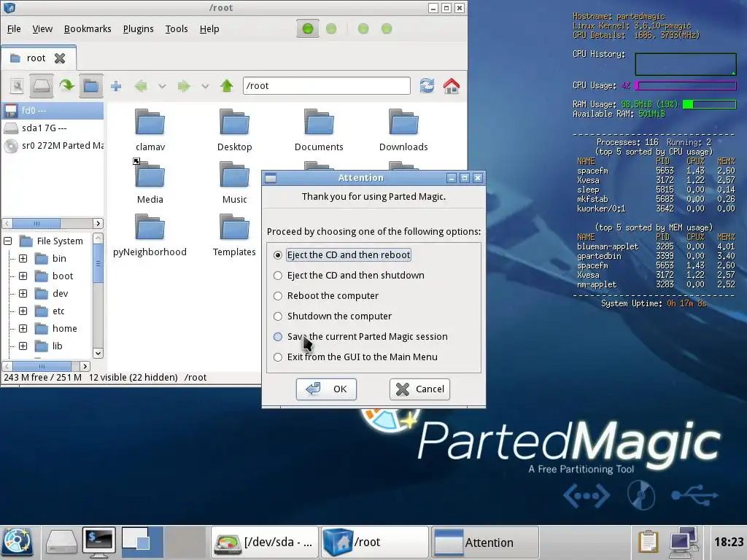Select the Downloads folder icon
This screenshot has height=560, width=747.
pos(403,122)
